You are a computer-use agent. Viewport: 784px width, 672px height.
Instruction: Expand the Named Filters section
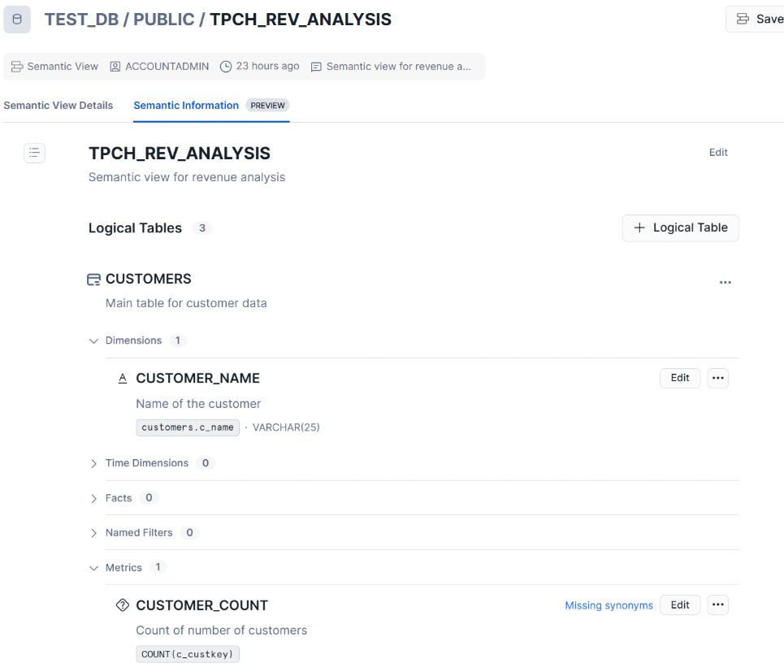pos(94,533)
